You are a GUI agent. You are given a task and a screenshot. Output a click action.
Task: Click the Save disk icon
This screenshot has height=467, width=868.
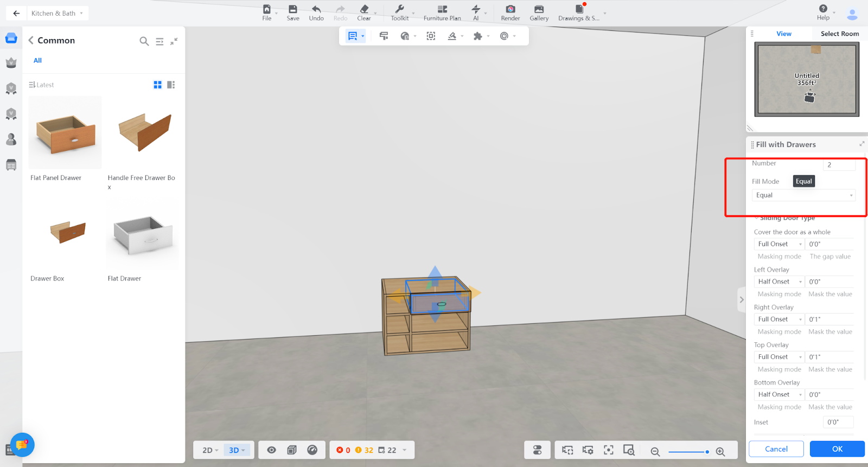(293, 9)
